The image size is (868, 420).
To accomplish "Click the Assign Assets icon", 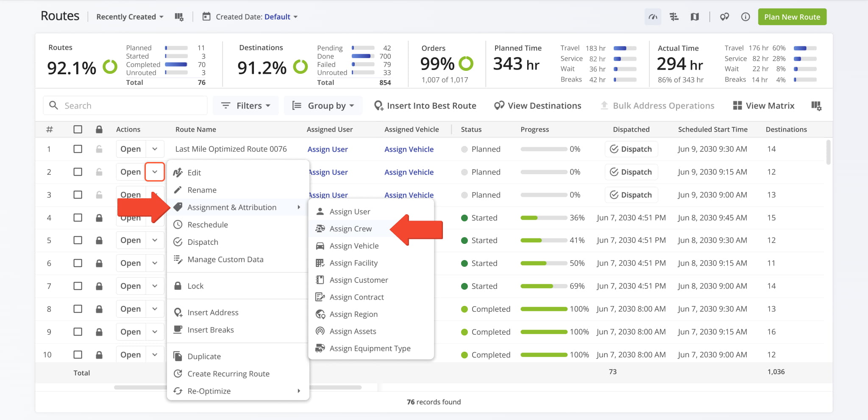I will [x=320, y=331].
